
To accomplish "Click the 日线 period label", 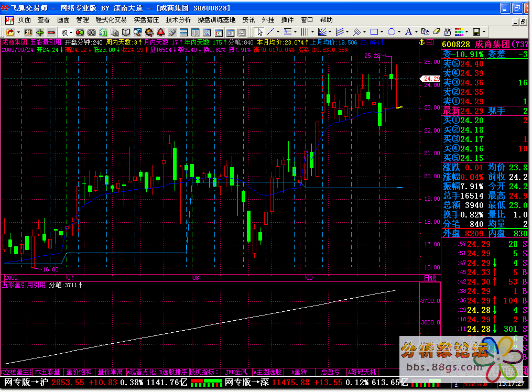I will coord(430,278).
